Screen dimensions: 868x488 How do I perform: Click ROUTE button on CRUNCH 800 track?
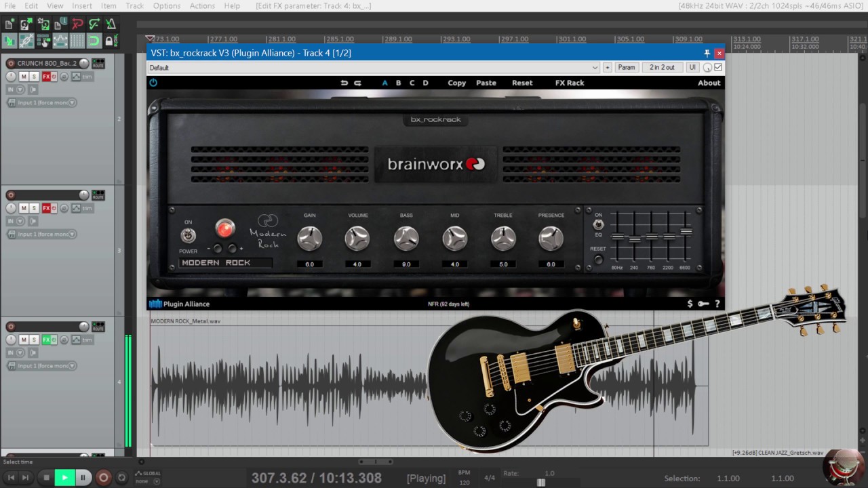tap(98, 64)
